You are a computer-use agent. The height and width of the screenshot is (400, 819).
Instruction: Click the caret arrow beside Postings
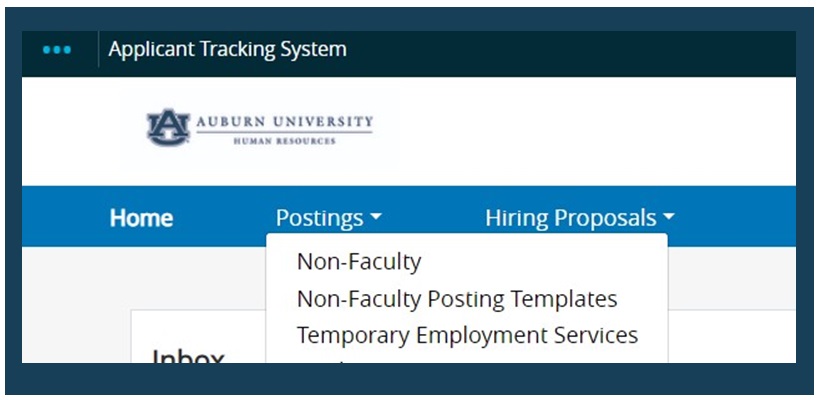375,218
